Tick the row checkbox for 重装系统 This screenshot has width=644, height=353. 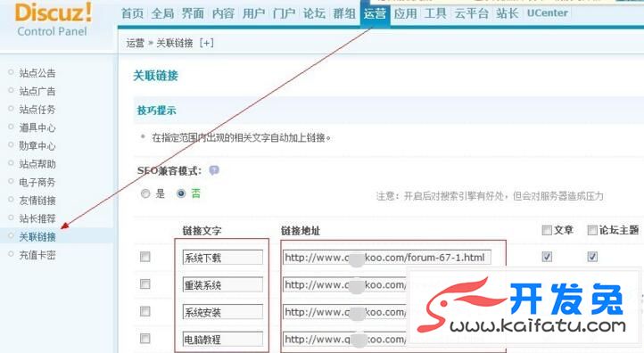coord(145,284)
